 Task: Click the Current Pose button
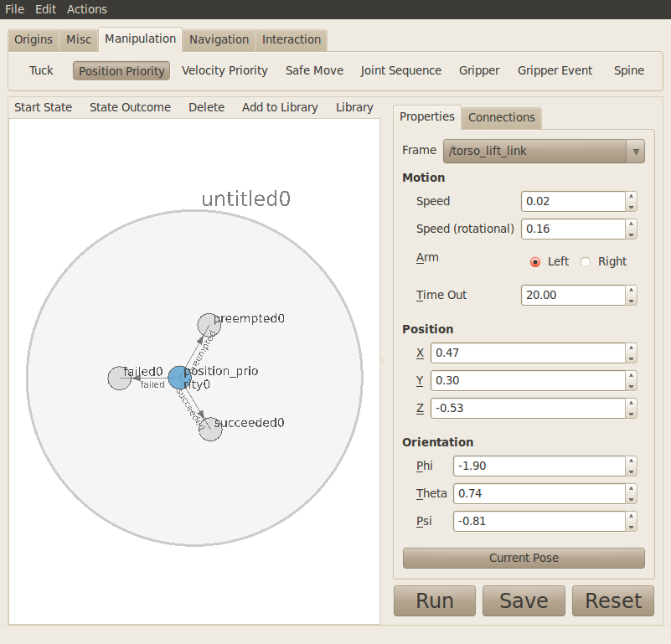[524, 558]
